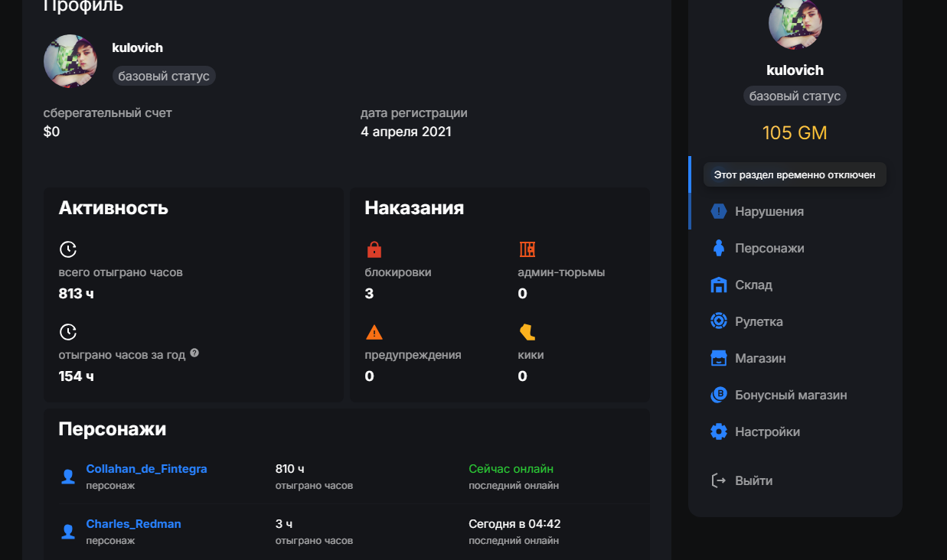Select Настройки in the sidebar
This screenshot has width=947, height=560.
click(x=767, y=431)
